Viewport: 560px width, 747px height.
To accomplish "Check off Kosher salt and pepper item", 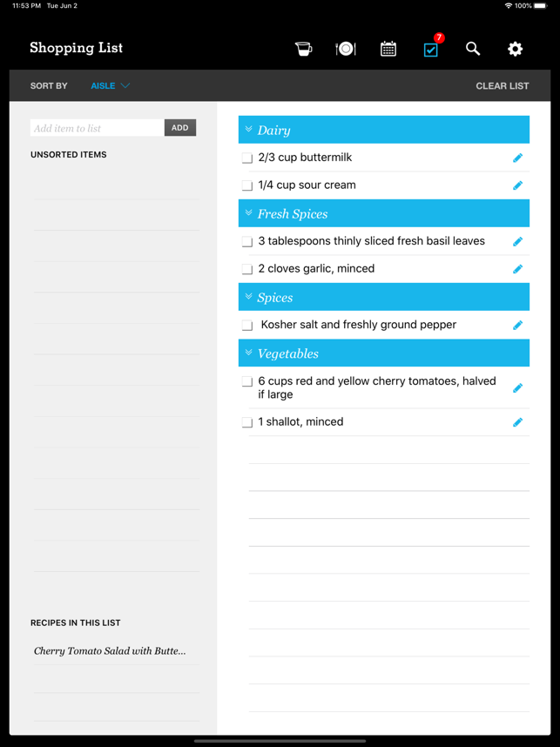I will 246,326.
